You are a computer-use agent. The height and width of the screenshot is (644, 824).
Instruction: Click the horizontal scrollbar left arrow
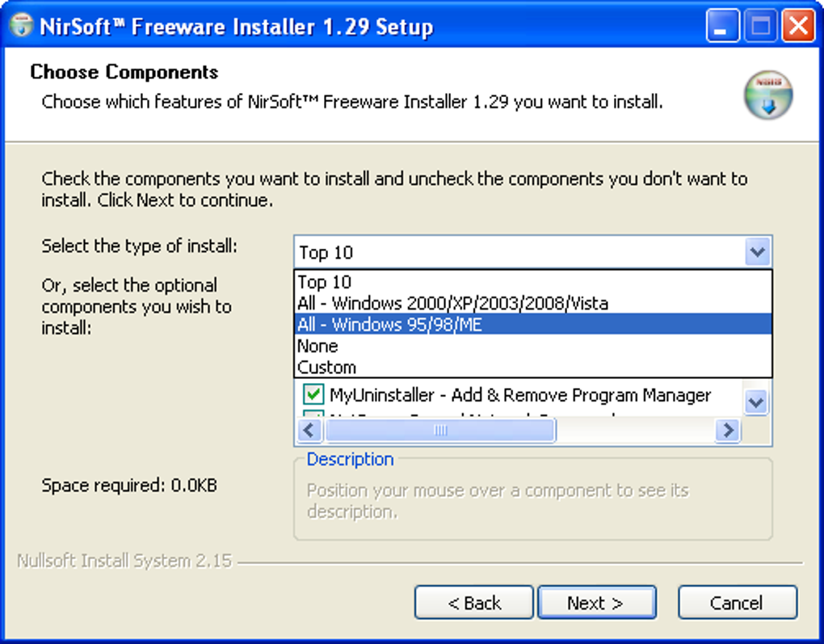(x=309, y=431)
